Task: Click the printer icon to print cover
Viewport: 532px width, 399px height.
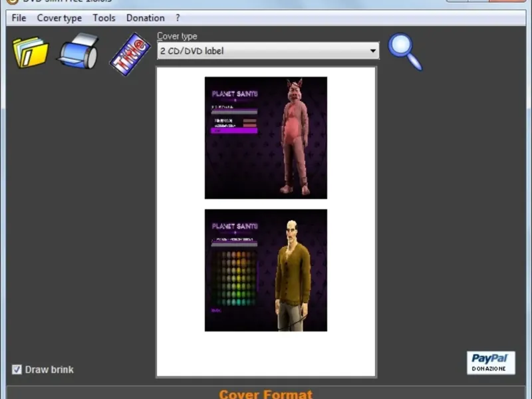Action: [x=78, y=51]
